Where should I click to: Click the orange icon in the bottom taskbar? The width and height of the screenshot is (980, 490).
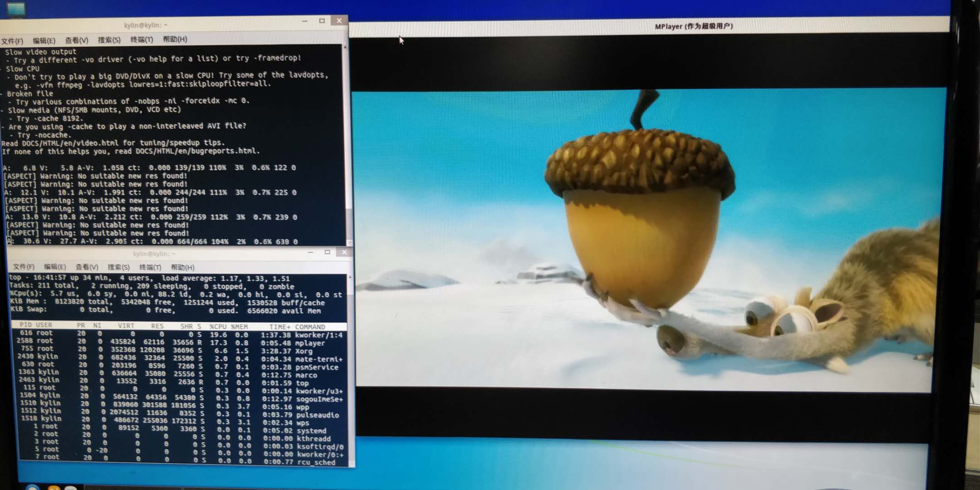pyautogui.click(x=54, y=488)
